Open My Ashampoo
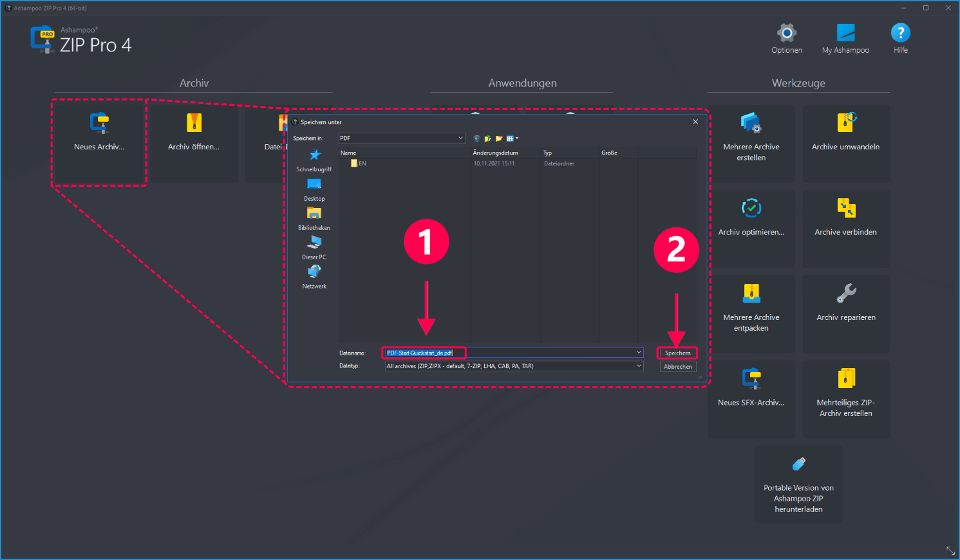This screenshot has height=560, width=960. pyautogui.click(x=845, y=39)
